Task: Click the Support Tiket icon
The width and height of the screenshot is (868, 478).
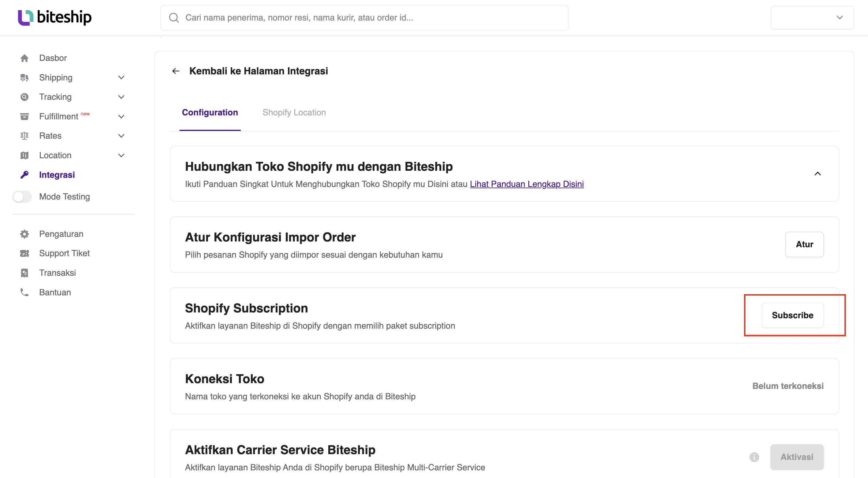Action: click(24, 253)
